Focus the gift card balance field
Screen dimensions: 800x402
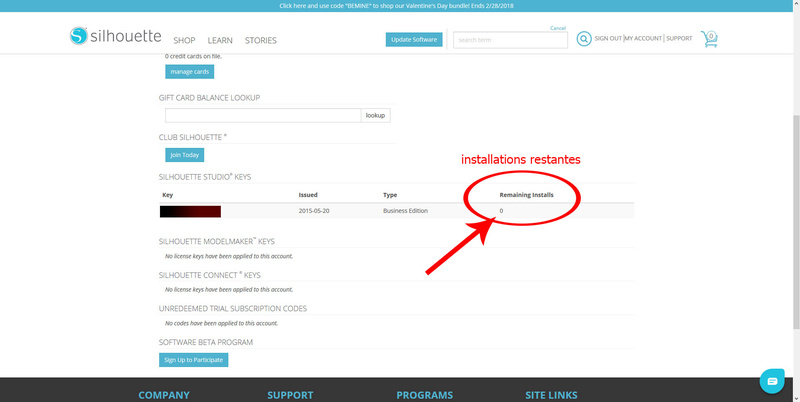pyautogui.click(x=263, y=115)
